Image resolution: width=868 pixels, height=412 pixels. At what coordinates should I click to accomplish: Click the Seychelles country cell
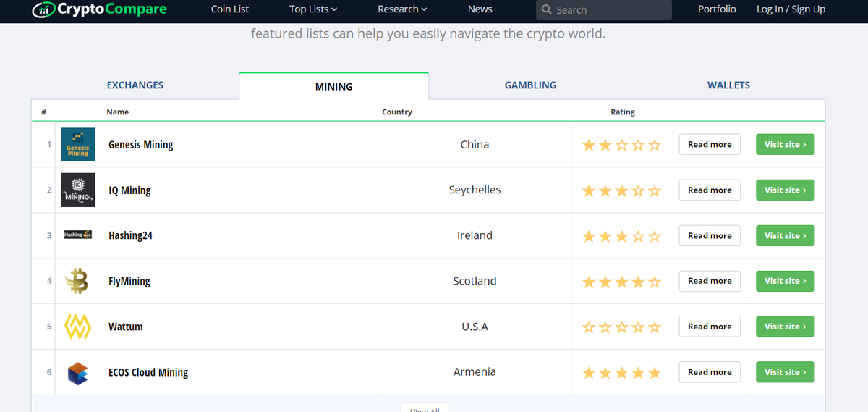coord(475,190)
